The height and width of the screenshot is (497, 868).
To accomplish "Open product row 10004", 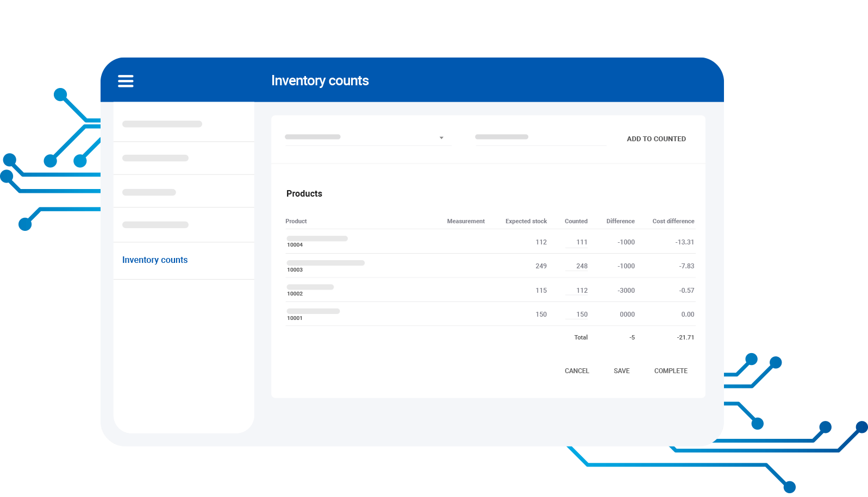I will [x=317, y=241].
